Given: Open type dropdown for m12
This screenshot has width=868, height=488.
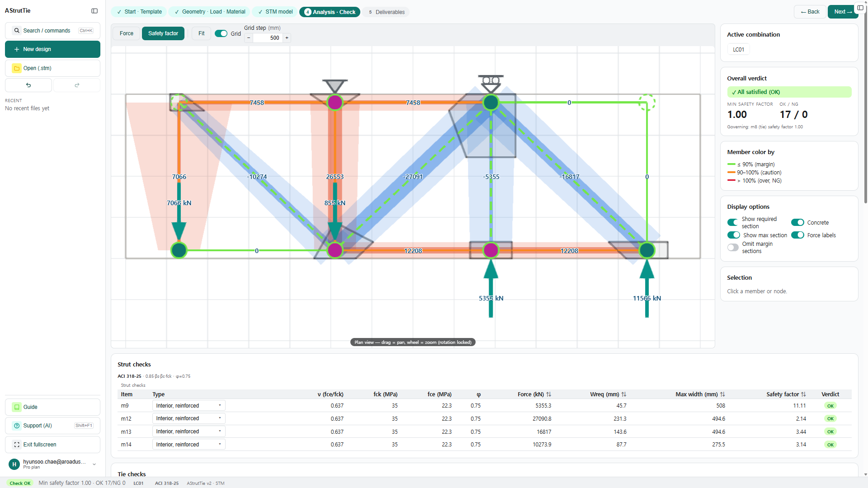Looking at the screenshot, I should tap(189, 418).
